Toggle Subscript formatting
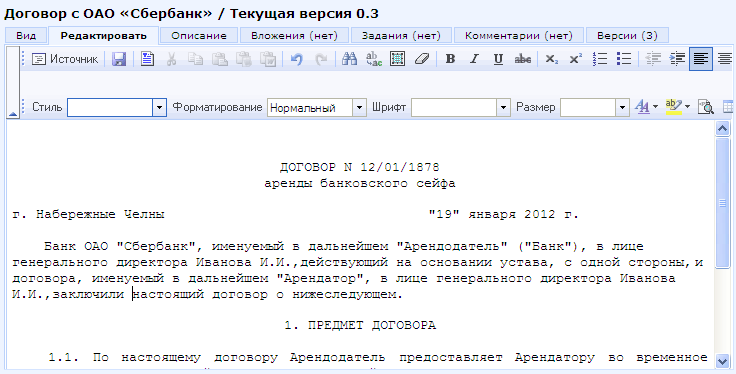 coord(552,59)
